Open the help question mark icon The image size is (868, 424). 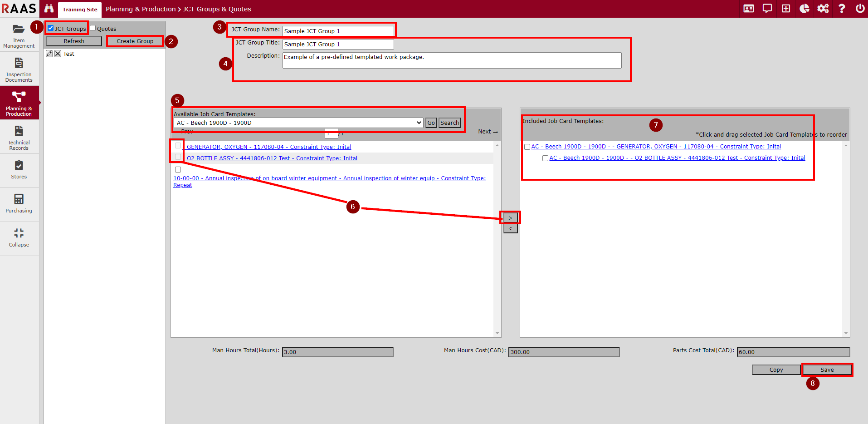(x=842, y=9)
